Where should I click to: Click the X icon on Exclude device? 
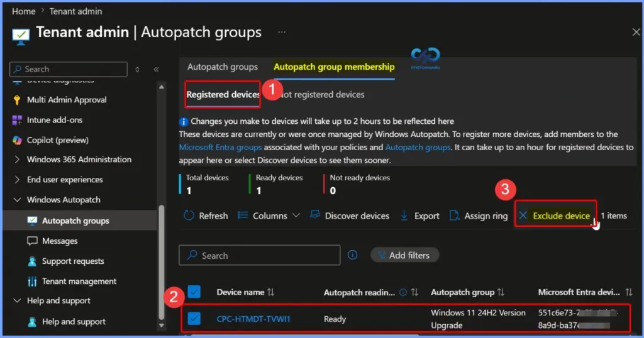point(523,215)
